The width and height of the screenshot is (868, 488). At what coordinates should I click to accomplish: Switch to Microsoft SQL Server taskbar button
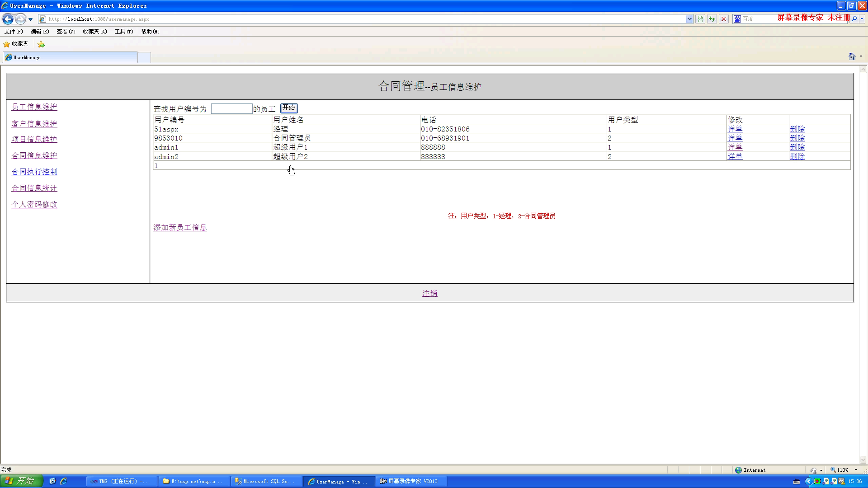(x=266, y=481)
